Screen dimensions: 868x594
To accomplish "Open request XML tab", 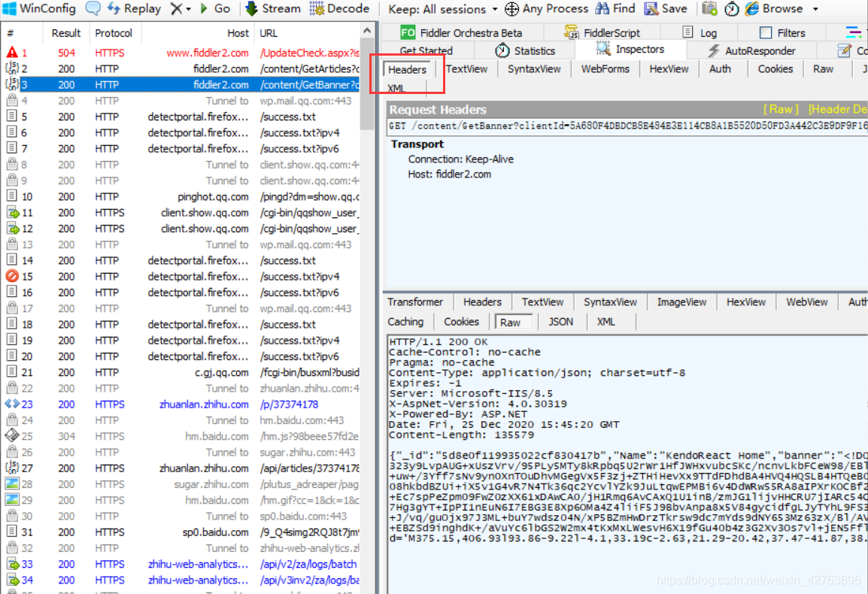I will point(396,88).
